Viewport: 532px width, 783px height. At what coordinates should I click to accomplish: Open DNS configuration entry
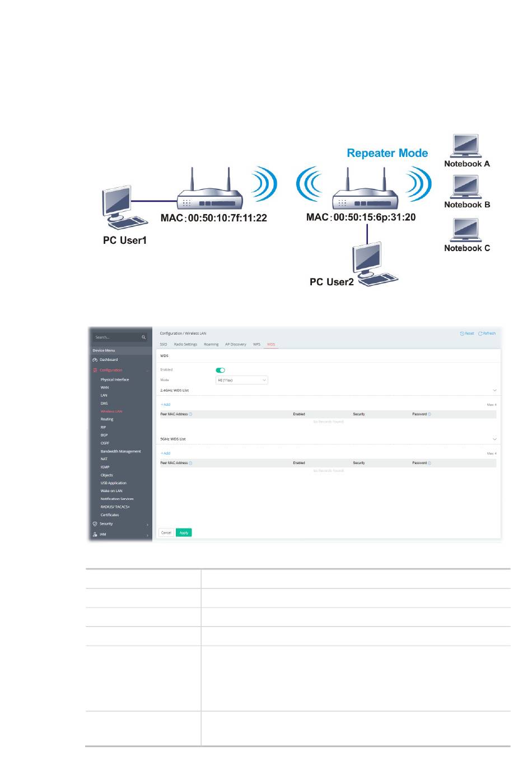tap(104, 404)
